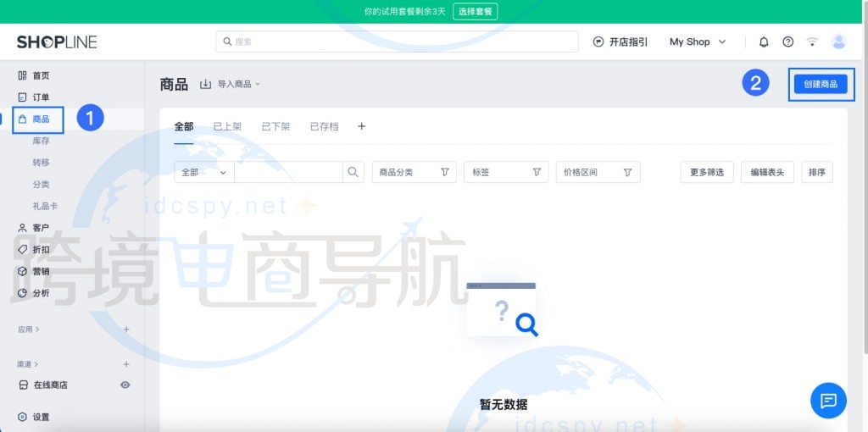
Task: Click the funnel icon in 商品分类 filter
Action: pyautogui.click(x=445, y=172)
